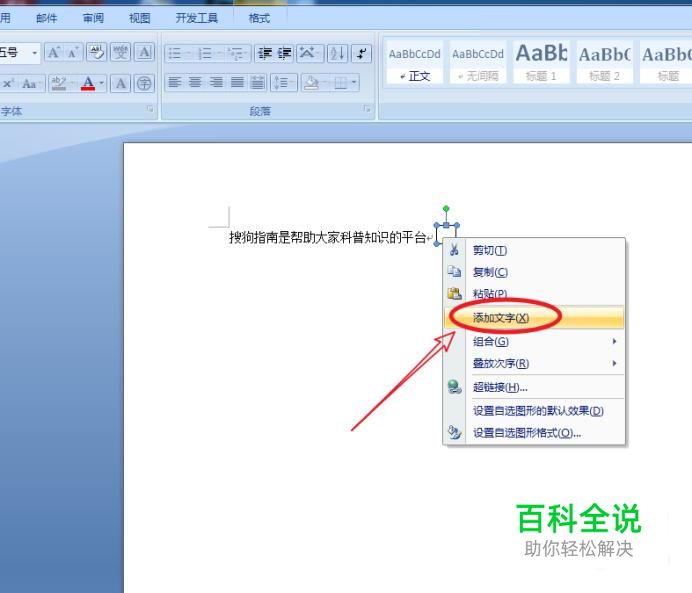Click the paste clipboard icon

(454, 293)
